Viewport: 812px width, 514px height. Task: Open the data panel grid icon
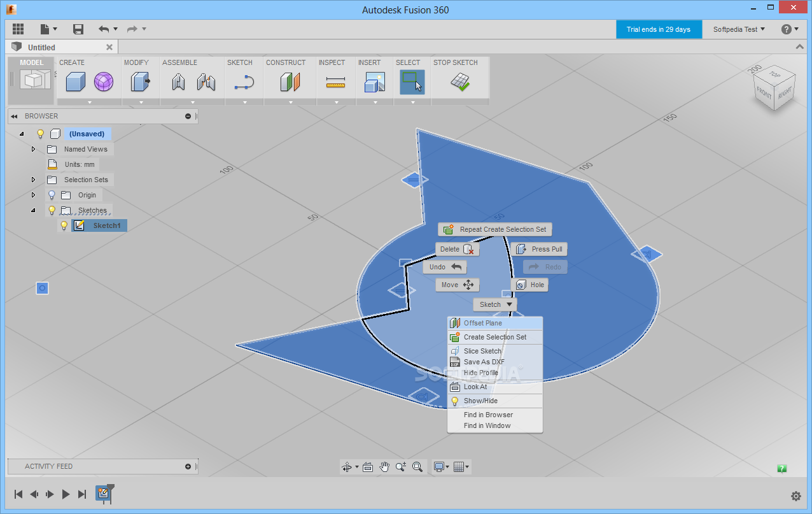(18, 29)
